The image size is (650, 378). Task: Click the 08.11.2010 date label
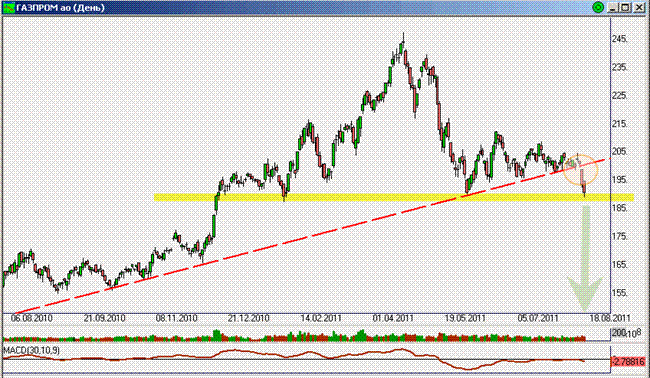click(176, 318)
